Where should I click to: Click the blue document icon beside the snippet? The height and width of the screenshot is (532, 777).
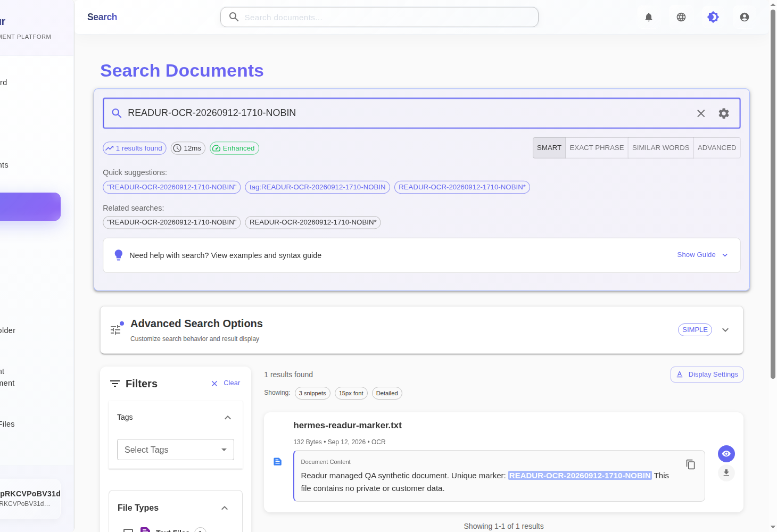(x=277, y=462)
